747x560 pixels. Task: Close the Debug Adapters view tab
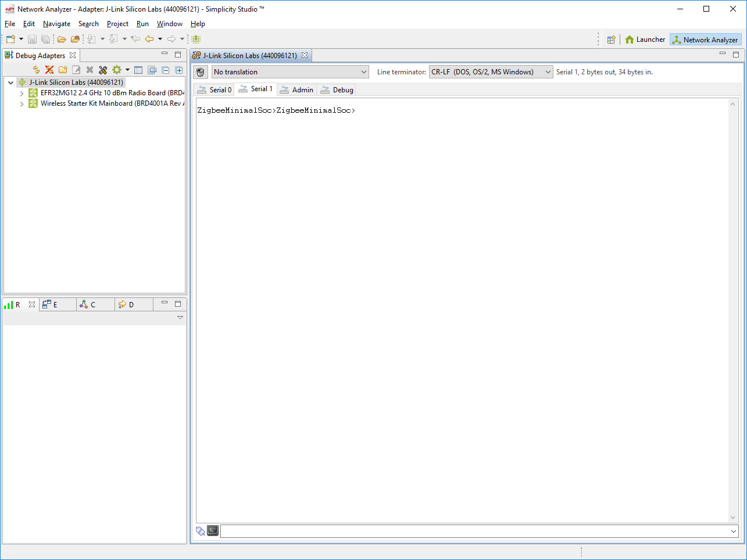pyautogui.click(x=73, y=55)
